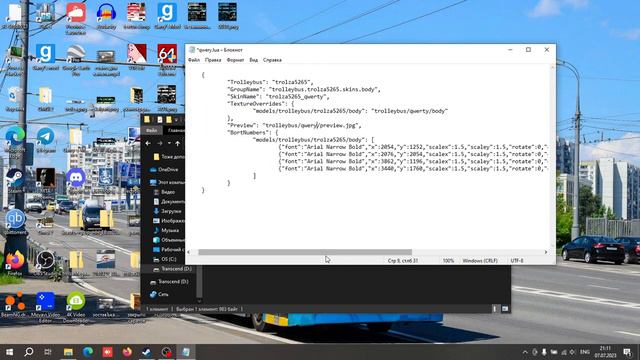Image resolution: width=640 pixels, height=360 pixels.
Task: Open Microsoft Edge from the taskbar
Action: click(x=88, y=352)
